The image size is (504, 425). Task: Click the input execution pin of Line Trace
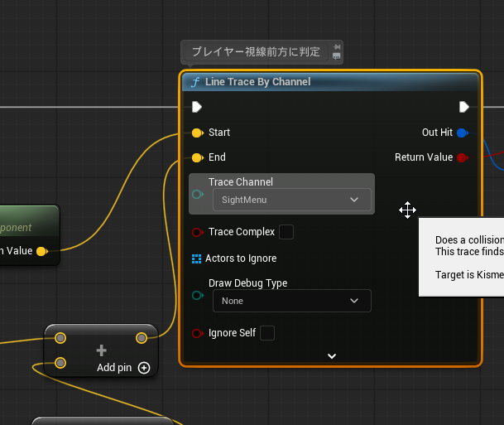point(197,107)
